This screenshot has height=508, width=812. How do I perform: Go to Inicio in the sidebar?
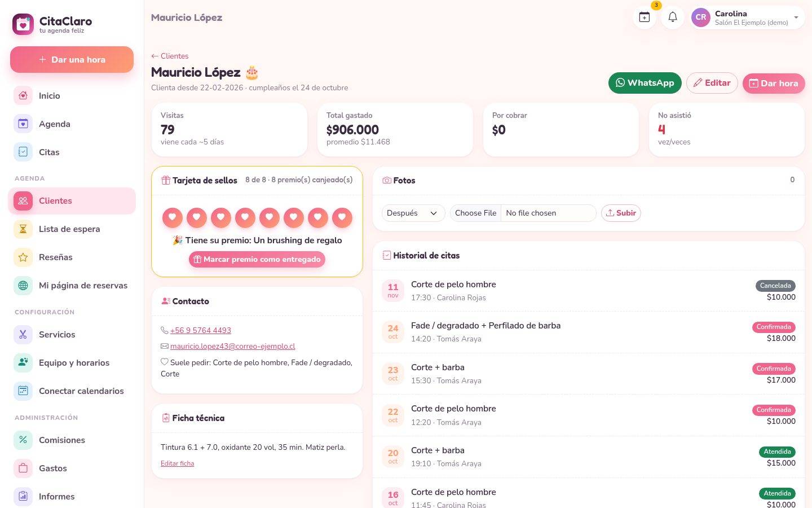pos(72,95)
